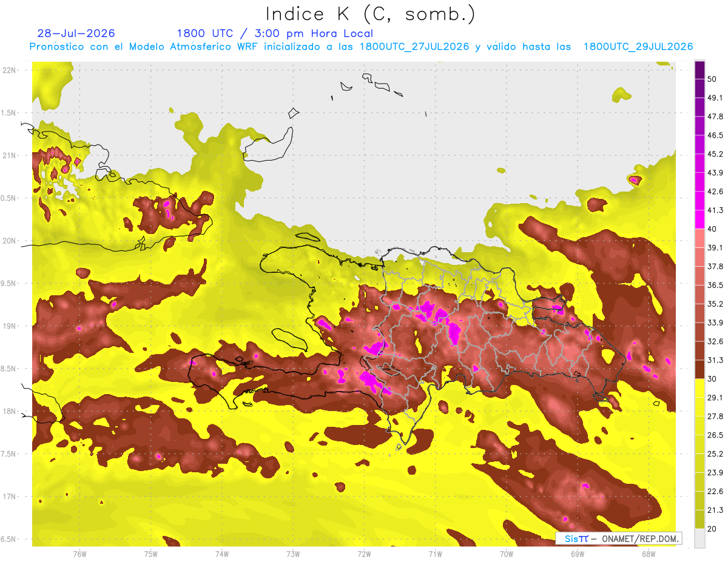Click the "17N" latitude axis label
Screen dimensions: 728x562
click(x=8, y=497)
